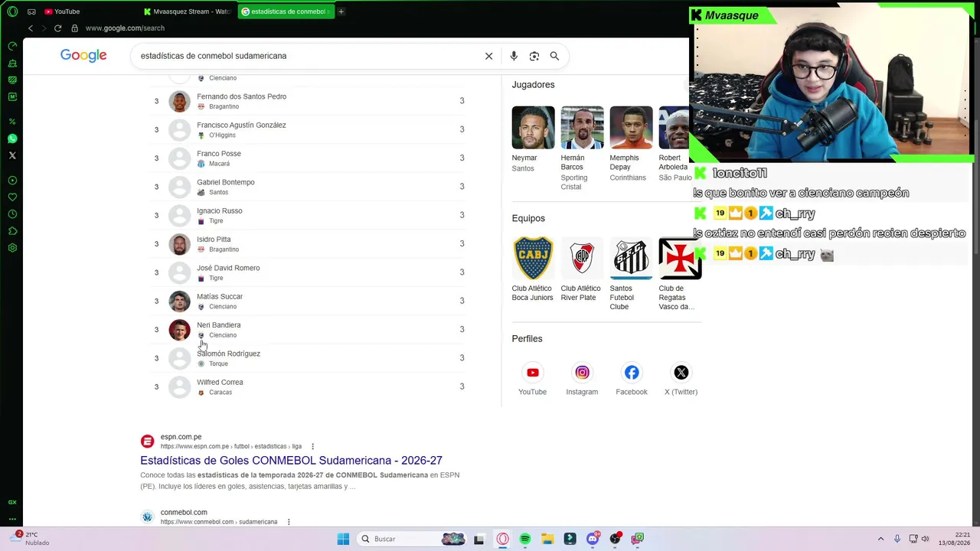980x551 pixels.
Task: Open Club Atlético Boca Juniors team
Action: click(533, 269)
